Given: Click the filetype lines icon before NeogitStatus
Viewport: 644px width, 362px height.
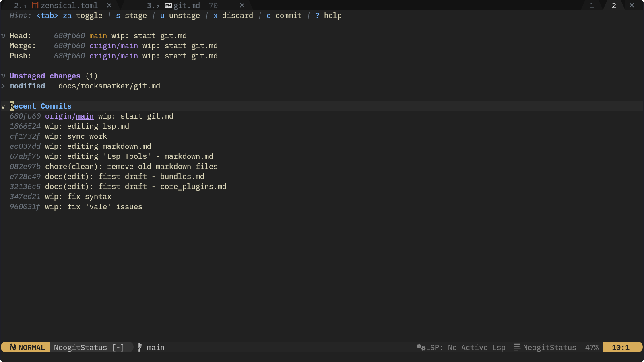Looking at the screenshot, I should coord(517,347).
